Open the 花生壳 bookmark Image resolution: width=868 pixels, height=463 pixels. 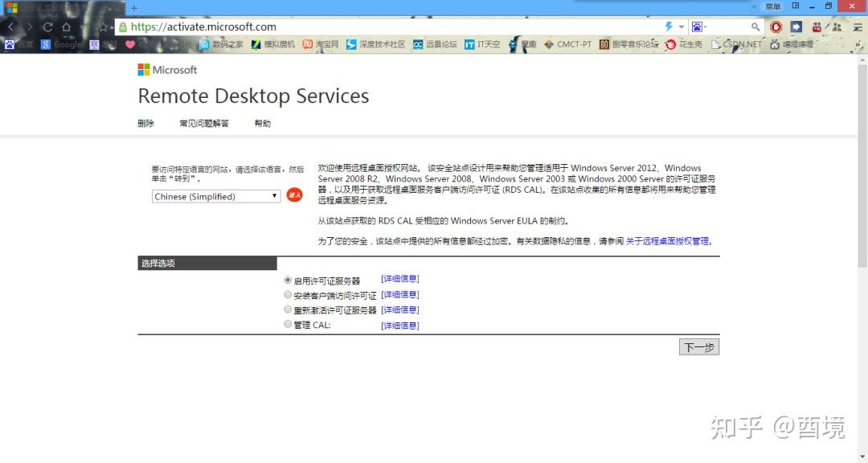(x=684, y=44)
